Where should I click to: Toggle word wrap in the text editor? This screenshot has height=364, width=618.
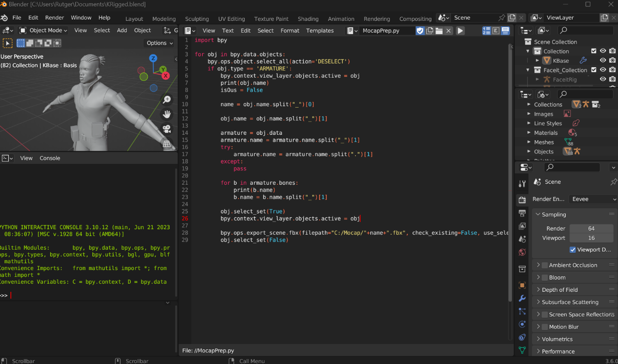tap(496, 31)
